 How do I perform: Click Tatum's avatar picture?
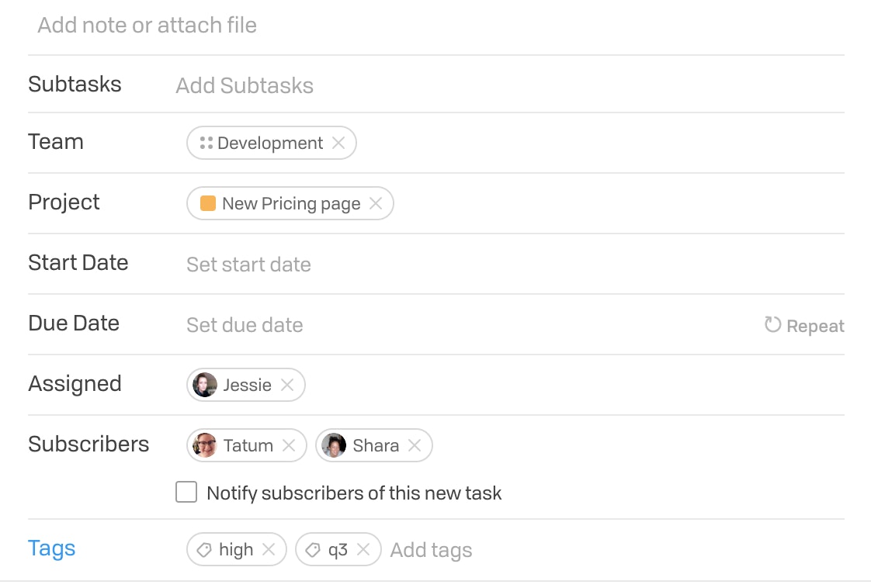pos(204,445)
